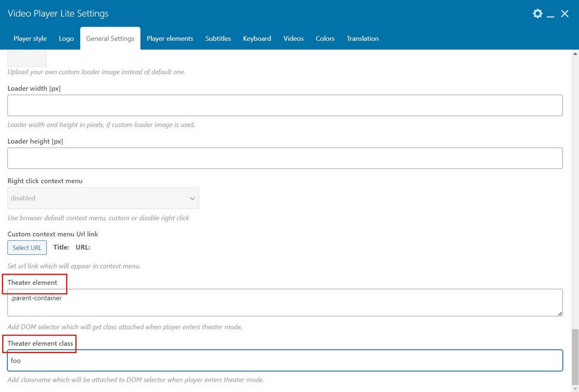Go to the Translation tab
This screenshot has height=392, width=579.
[363, 39]
